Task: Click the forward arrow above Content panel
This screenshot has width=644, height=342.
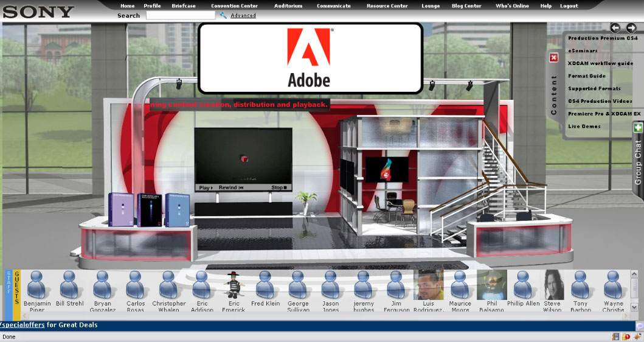Action: (x=631, y=27)
